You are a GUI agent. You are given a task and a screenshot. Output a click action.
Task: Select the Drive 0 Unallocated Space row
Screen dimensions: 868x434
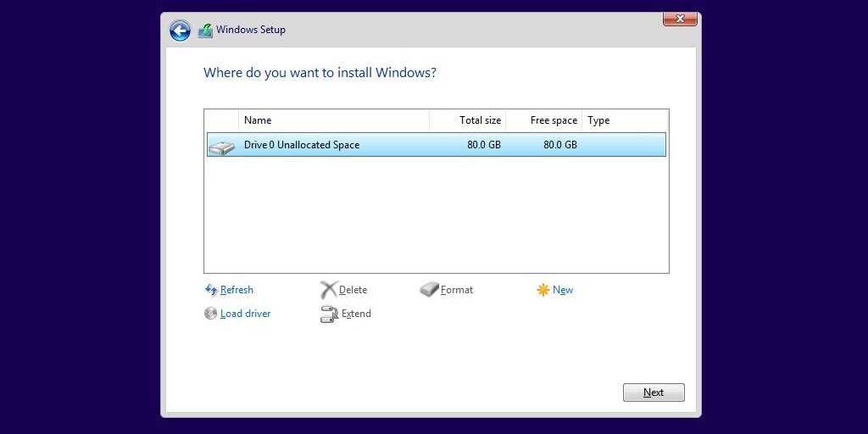coord(381,145)
